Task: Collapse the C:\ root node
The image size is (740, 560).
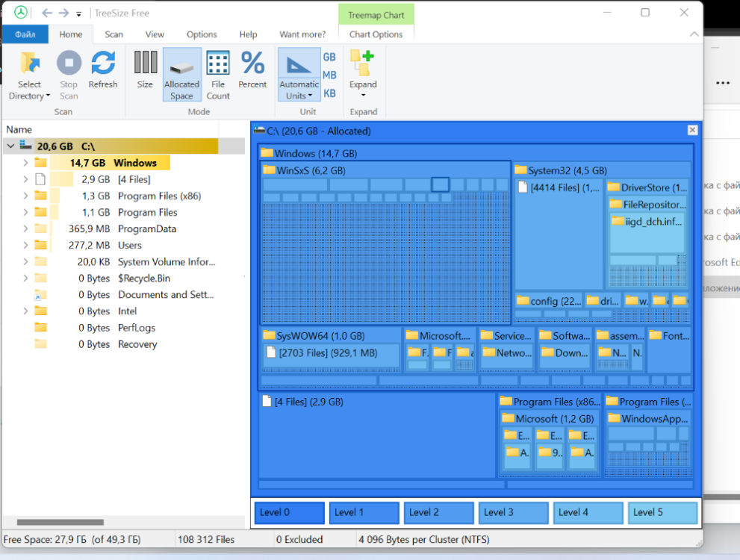Action: click(x=10, y=146)
